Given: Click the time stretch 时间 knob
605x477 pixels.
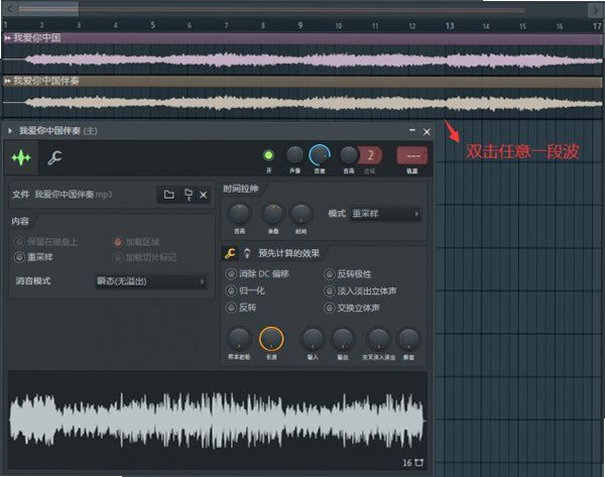Looking at the screenshot, I should (x=301, y=214).
